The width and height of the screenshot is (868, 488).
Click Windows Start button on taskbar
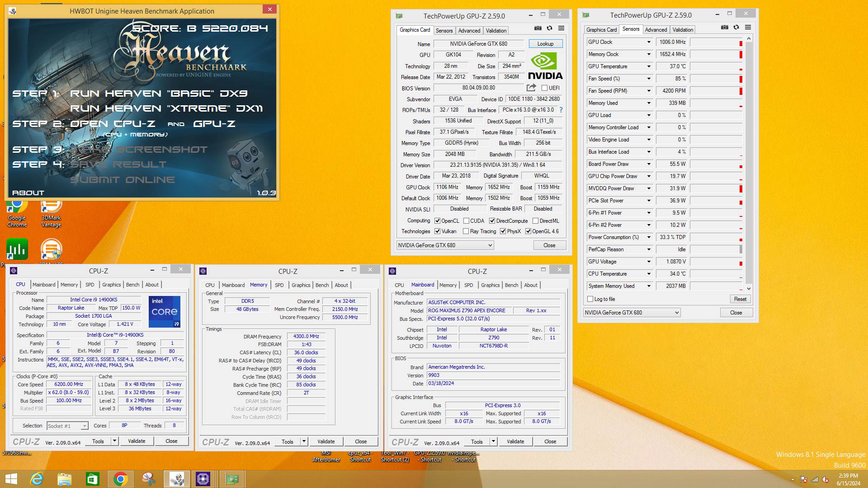11,479
